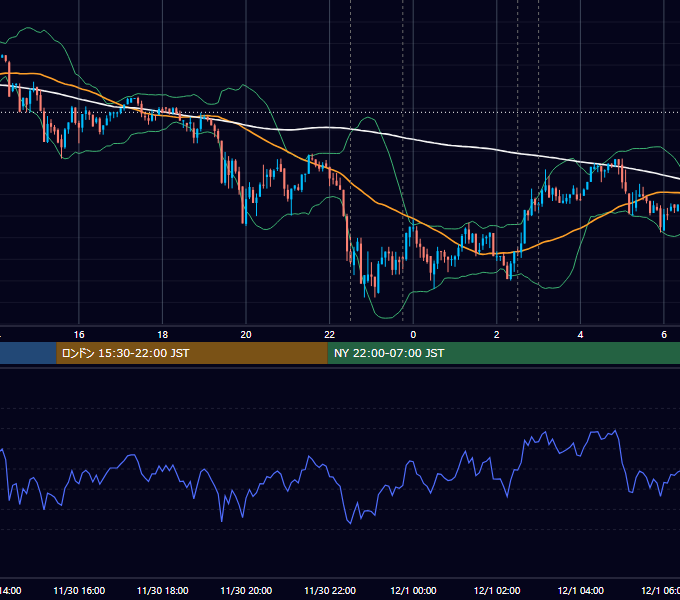Click the 22 hour label on price chart axis
Image resolution: width=680 pixels, height=600 pixels.
click(x=330, y=335)
